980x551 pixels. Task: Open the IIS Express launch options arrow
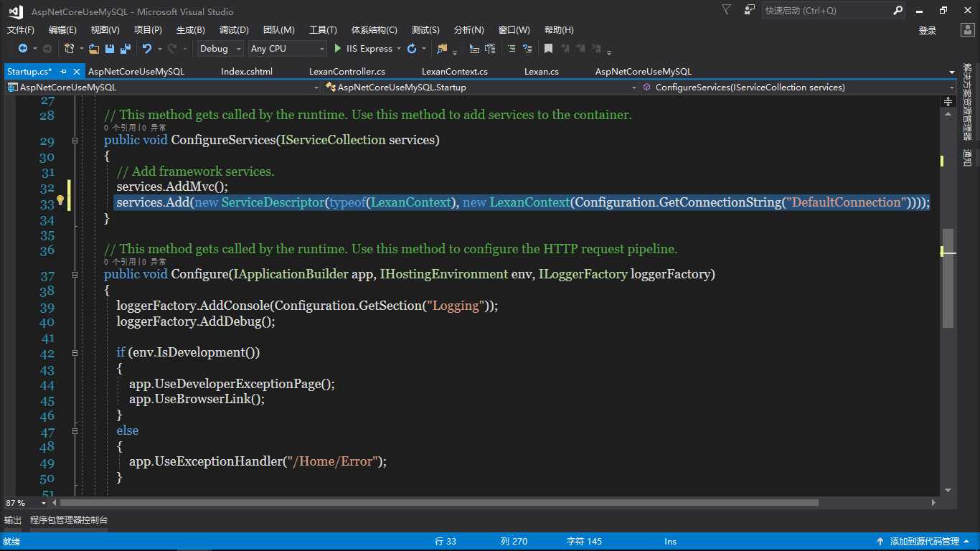(398, 49)
